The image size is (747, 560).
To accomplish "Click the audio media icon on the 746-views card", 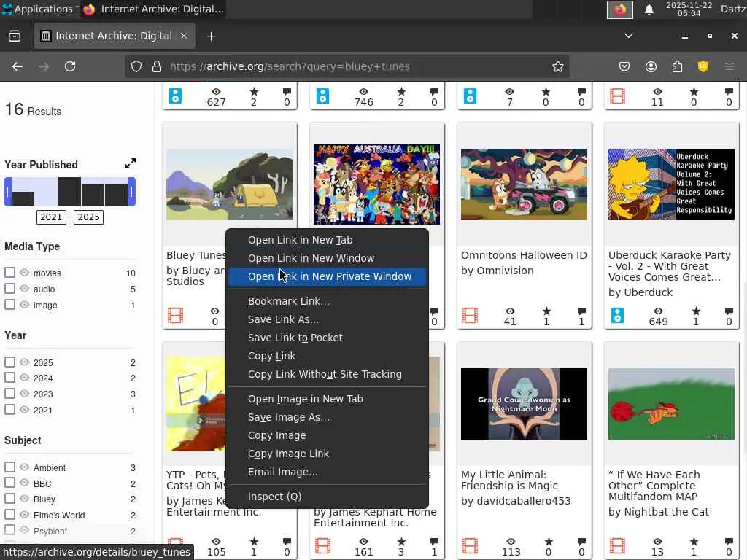I will click(x=323, y=96).
